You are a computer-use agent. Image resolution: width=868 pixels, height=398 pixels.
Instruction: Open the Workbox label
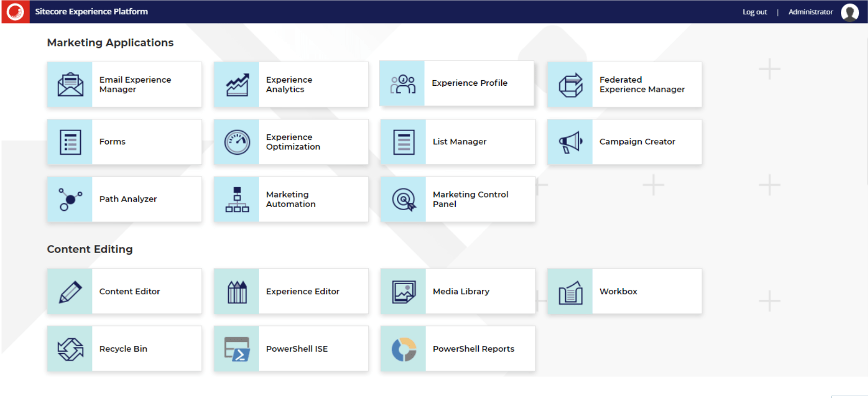pos(618,291)
